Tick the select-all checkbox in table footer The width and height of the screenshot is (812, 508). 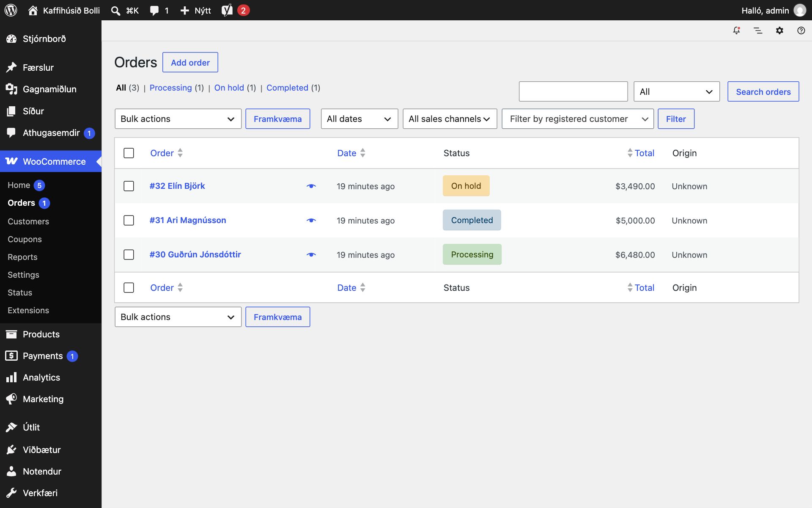pyautogui.click(x=129, y=287)
